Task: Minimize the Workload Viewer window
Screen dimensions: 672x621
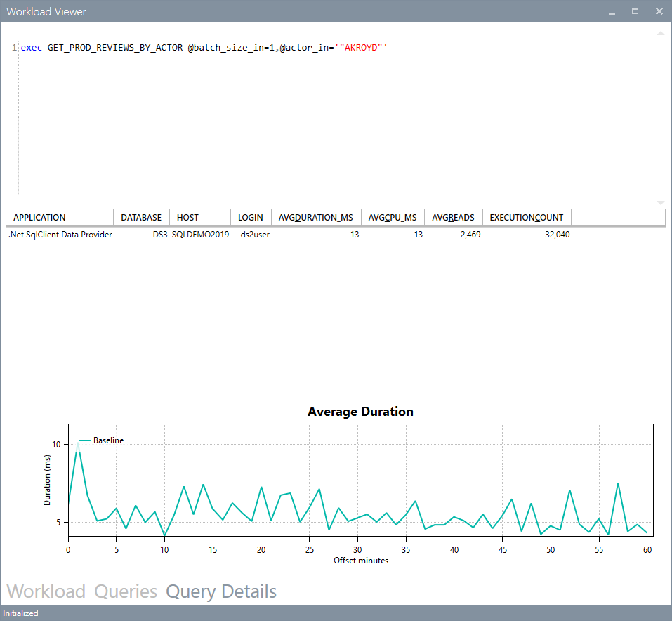Action: (x=612, y=11)
